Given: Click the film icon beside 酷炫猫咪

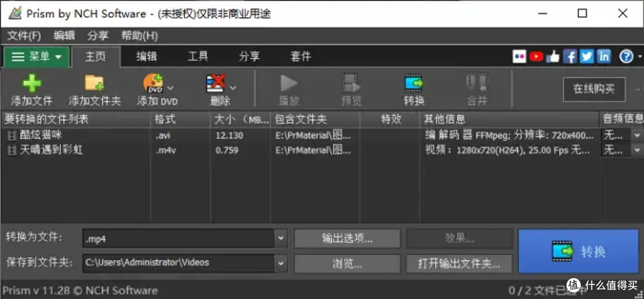Looking at the screenshot, I should [13, 135].
